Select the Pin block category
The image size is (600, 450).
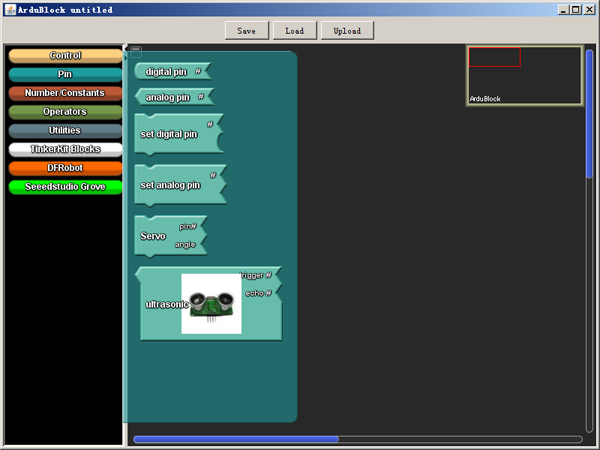pos(65,75)
